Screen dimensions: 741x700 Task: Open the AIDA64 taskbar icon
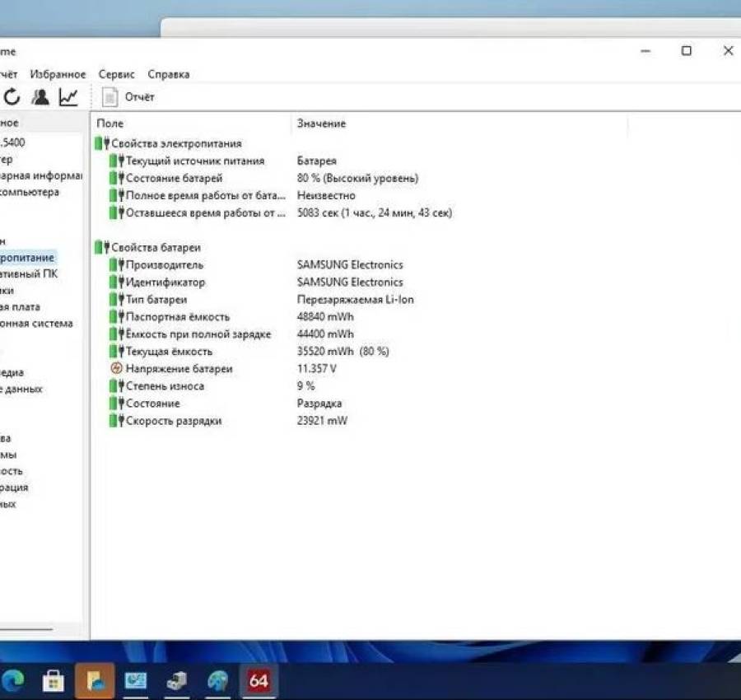click(259, 680)
